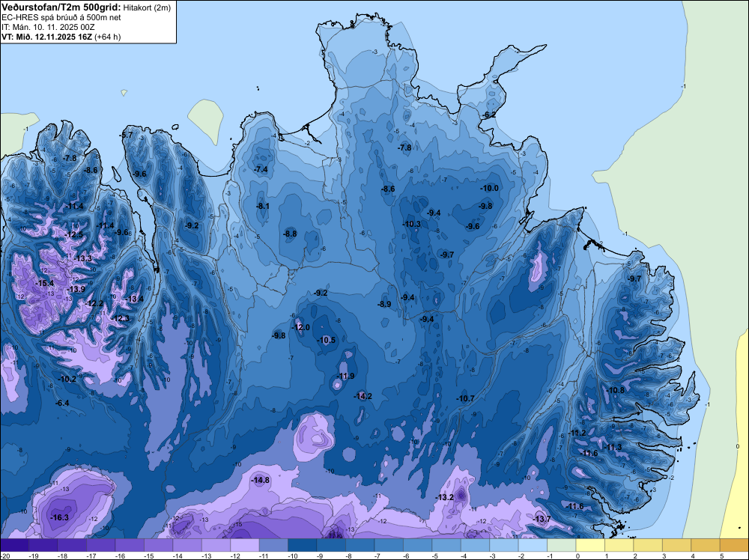Select the -8.8 temperature label
Screen dimensions: 749x560
click(x=290, y=234)
